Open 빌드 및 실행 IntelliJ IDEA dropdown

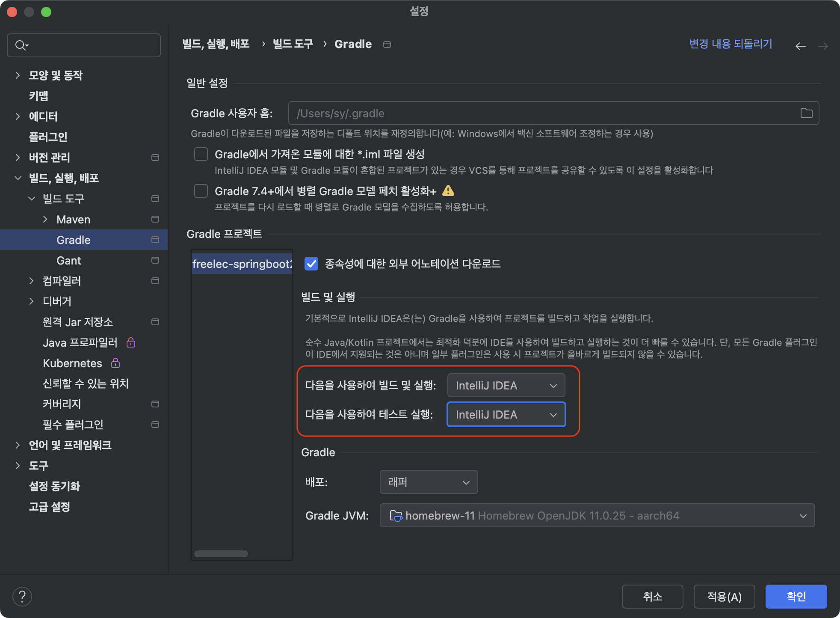pos(506,386)
